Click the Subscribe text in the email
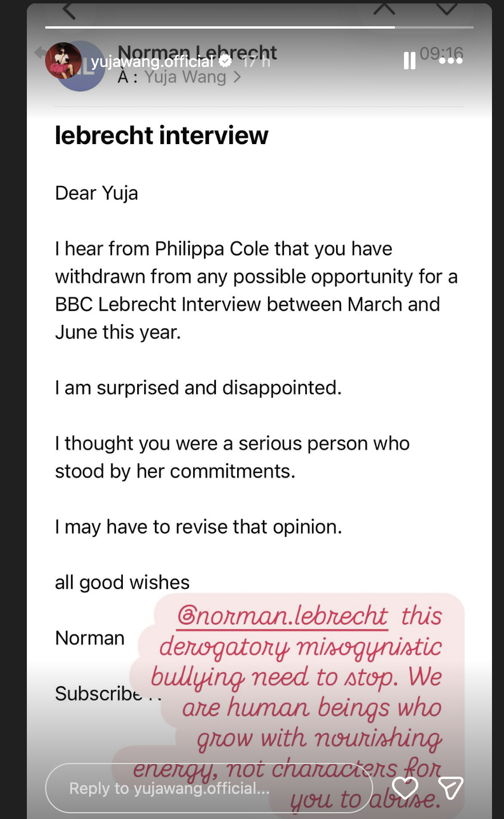The width and height of the screenshot is (504, 819). (x=98, y=694)
